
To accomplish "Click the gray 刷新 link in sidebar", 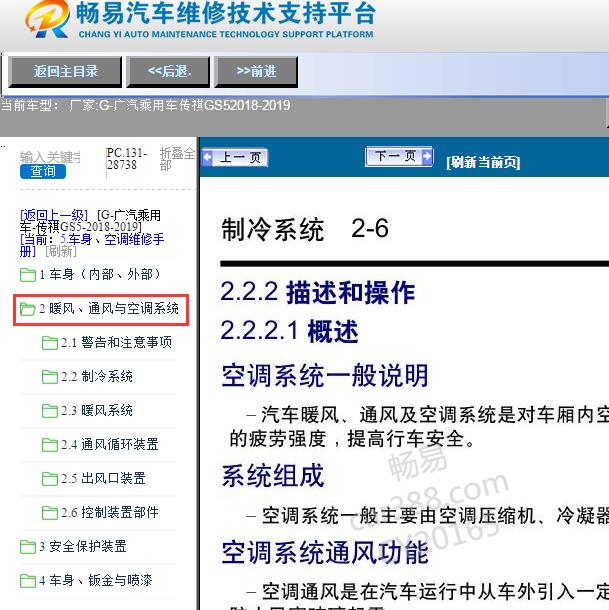I will pos(61,251).
